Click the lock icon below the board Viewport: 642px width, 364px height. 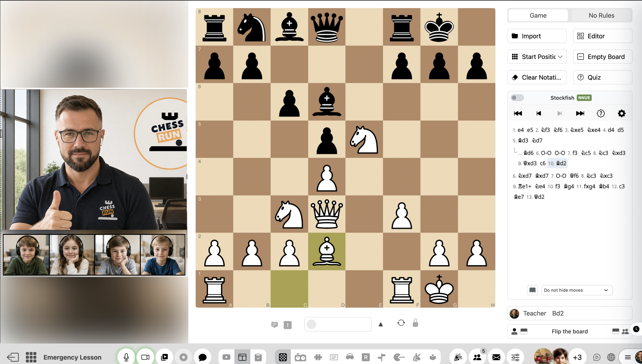(415, 323)
